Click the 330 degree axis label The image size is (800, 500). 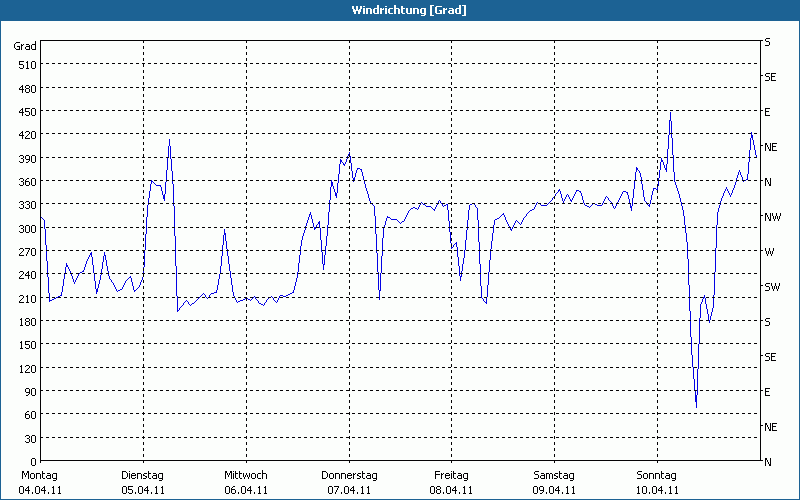click(x=28, y=205)
